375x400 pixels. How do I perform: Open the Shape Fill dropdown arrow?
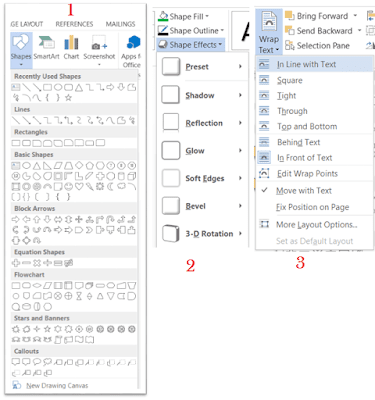(x=207, y=16)
